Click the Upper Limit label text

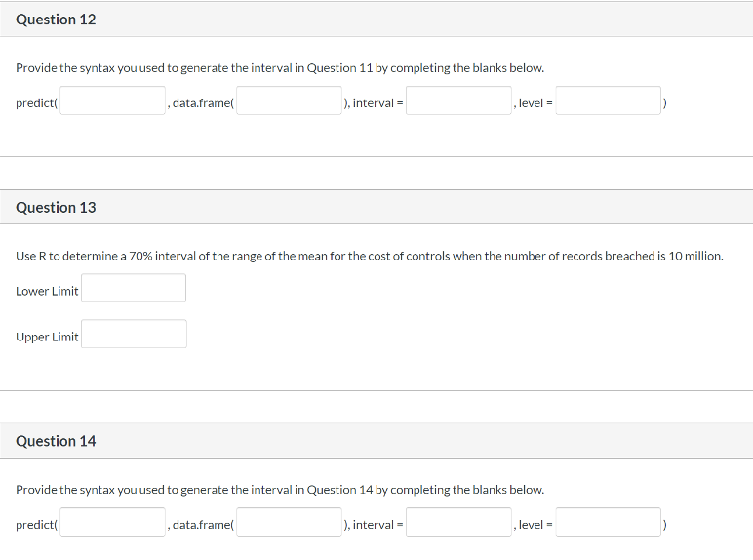[x=47, y=337]
